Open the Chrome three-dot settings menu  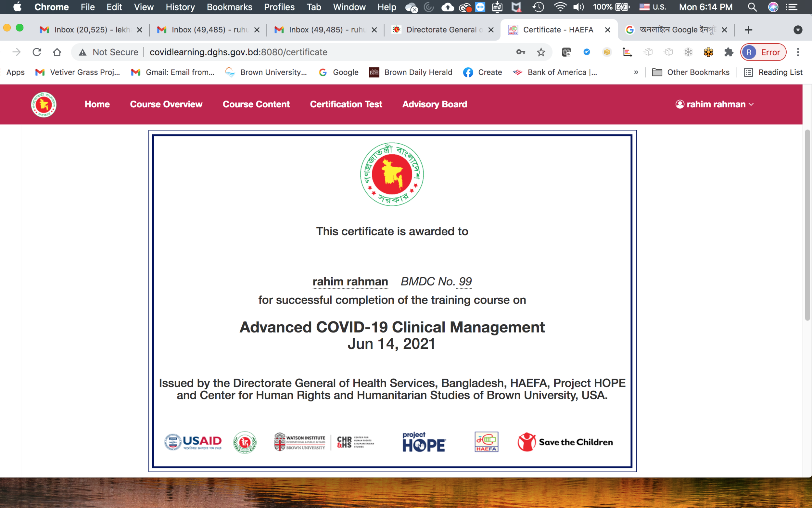coord(798,52)
